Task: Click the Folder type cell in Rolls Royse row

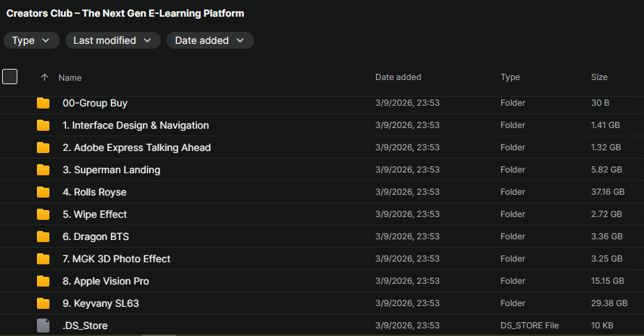Action: (x=512, y=192)
